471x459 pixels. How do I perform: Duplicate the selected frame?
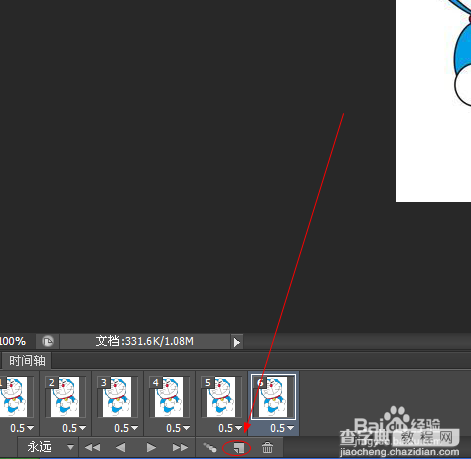[x=239, y=448]
